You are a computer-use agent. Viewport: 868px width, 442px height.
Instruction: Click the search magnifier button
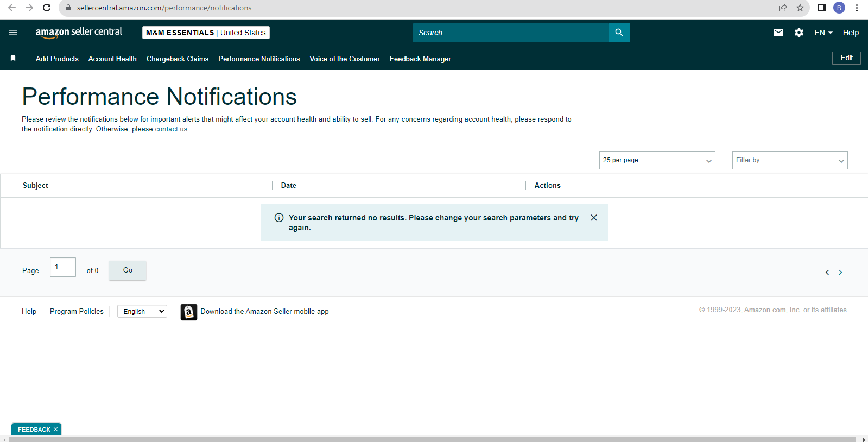(x=619, y=33)
